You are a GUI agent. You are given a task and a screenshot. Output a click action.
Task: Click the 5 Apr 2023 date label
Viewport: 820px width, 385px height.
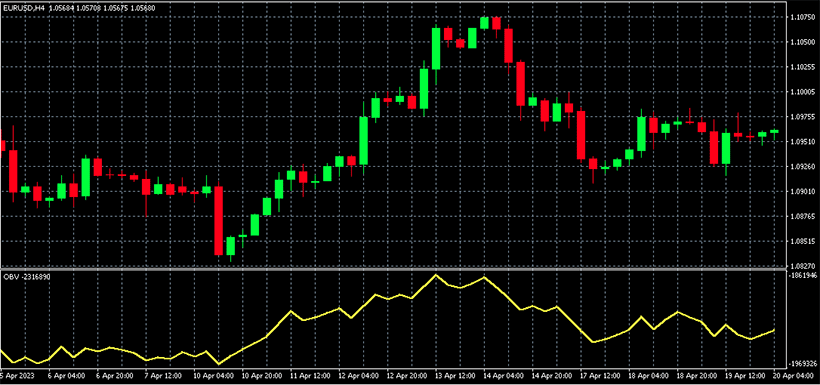point(16,375)
